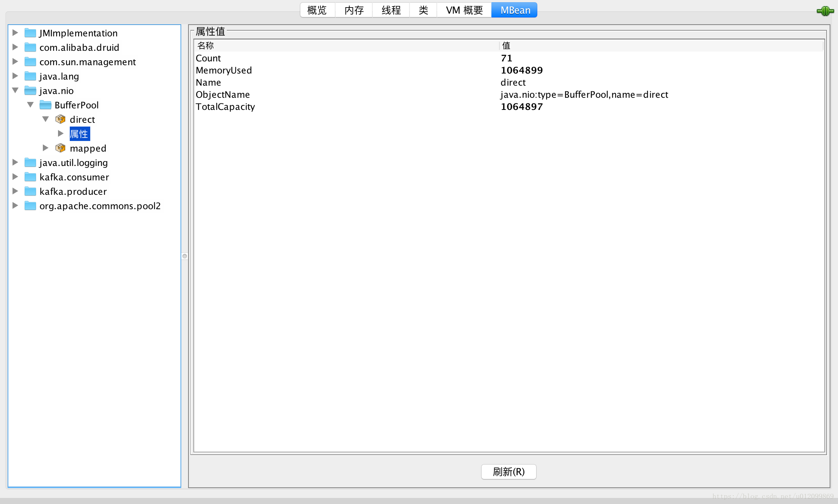The image size is (838, 504).
Task: Expand the kafka.consumer tree node
Action: tap(15, 177)
